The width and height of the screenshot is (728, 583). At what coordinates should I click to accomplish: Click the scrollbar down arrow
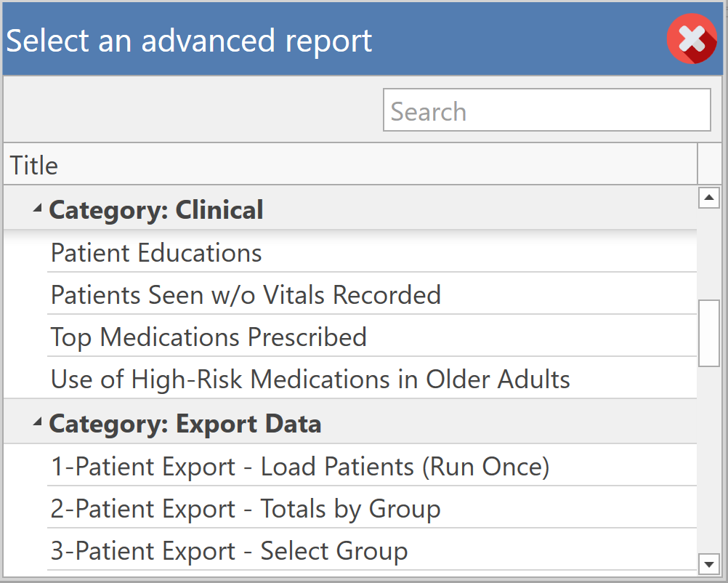coord(708,563)
